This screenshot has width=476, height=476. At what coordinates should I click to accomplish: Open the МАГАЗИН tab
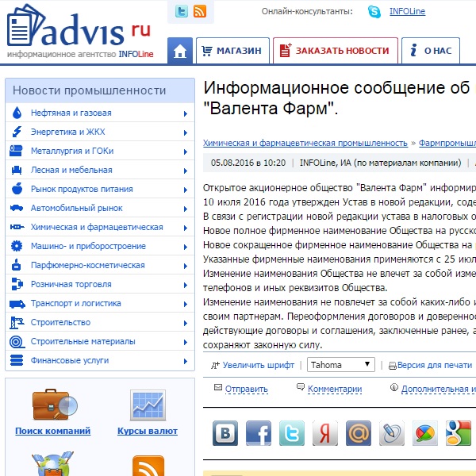(232, 51)
